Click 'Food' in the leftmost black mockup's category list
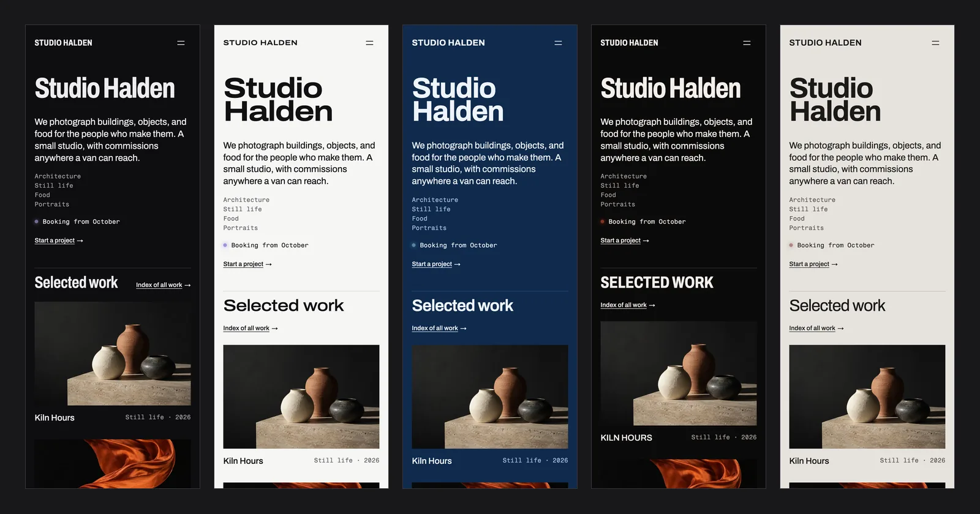 pyautogui.click(x=42, y=195)
